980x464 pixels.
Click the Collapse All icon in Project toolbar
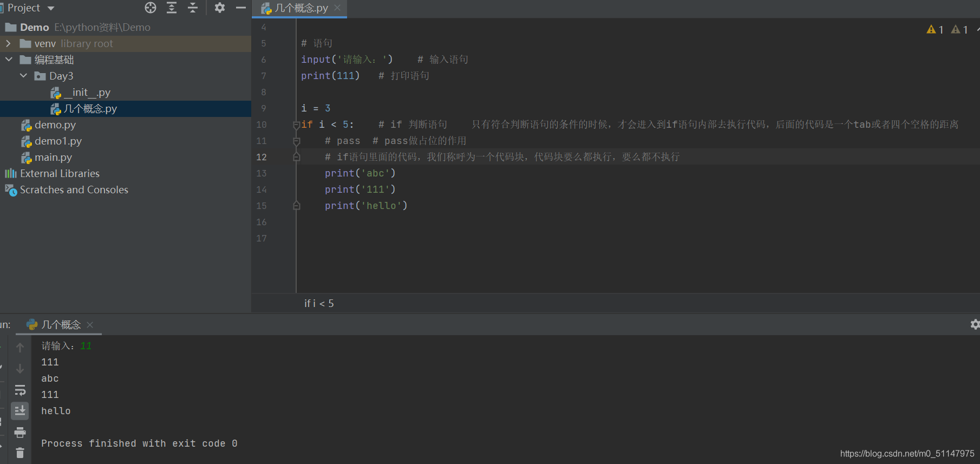(x=193, y=8)
